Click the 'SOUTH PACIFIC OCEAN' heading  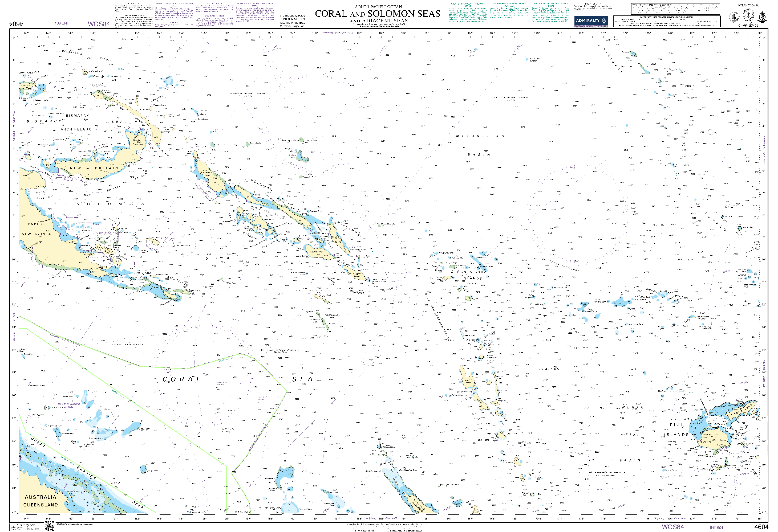click(x=378, y=7)
